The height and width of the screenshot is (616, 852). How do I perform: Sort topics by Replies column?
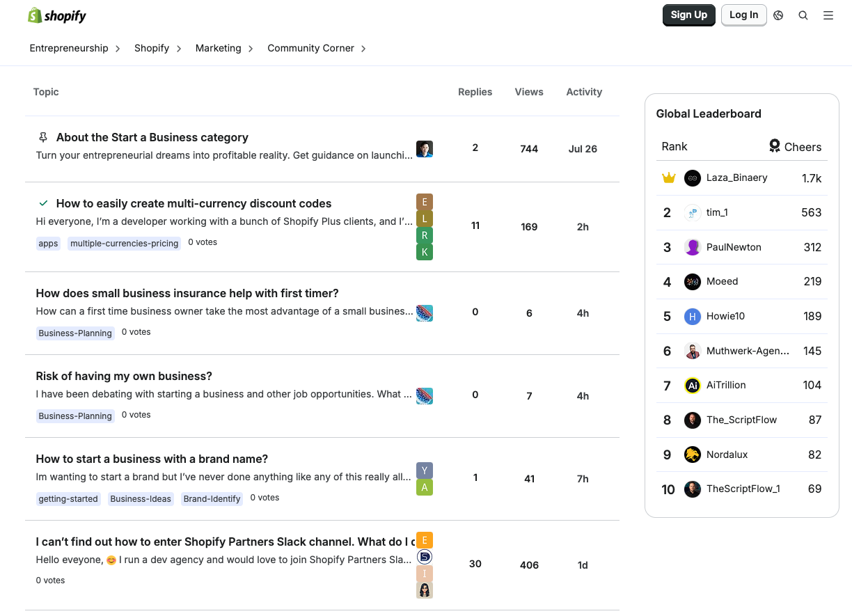click(x=475, y=92)
